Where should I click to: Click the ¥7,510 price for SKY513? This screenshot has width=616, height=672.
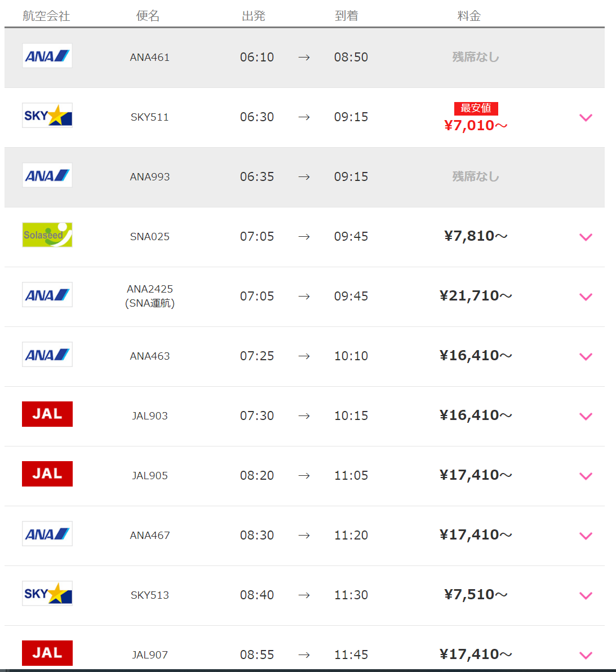pos(476,594)
